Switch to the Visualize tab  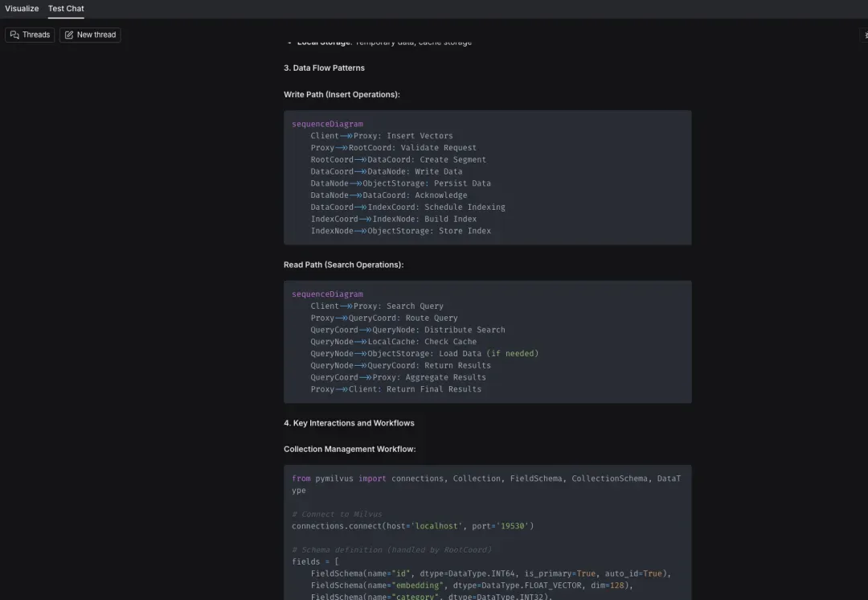tap(22, 9)
